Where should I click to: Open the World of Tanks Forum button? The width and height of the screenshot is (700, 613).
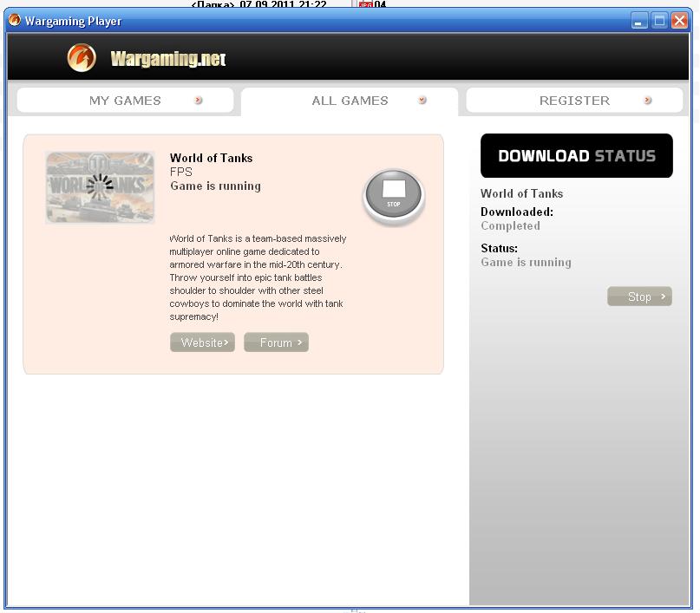coord(276,342)
